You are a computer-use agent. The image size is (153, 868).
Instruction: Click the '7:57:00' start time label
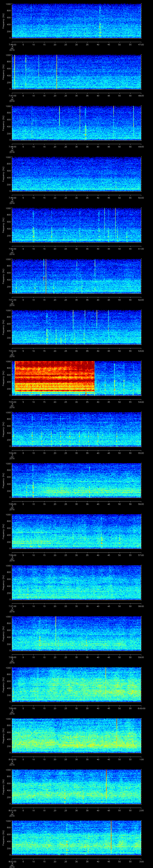pyautogui.click(x=12, y=606)
